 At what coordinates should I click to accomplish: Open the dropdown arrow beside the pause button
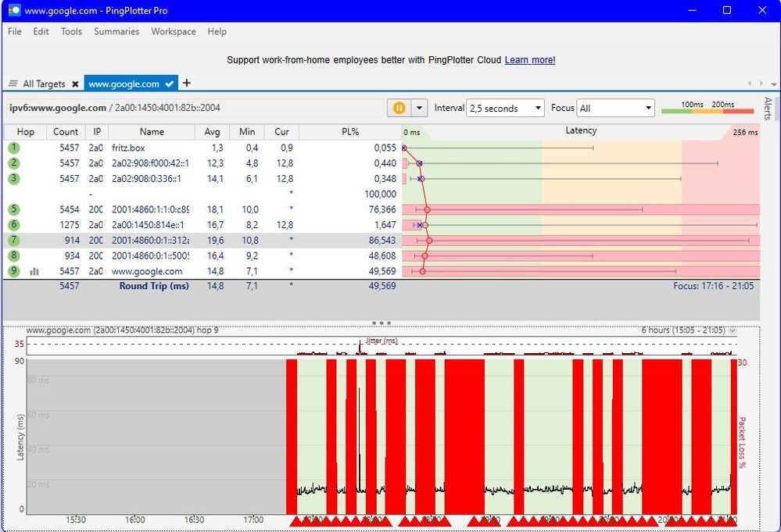(419, 108)
